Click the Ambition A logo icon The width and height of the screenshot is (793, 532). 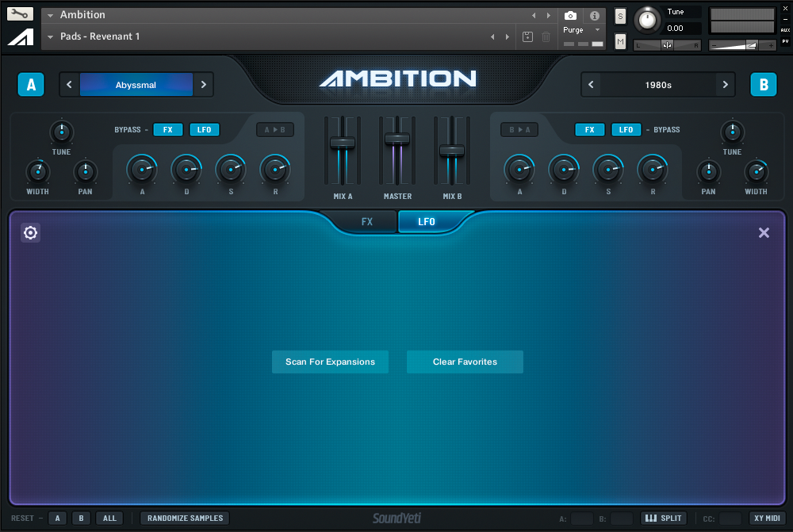pyautogui.click(x=21, y=37)
